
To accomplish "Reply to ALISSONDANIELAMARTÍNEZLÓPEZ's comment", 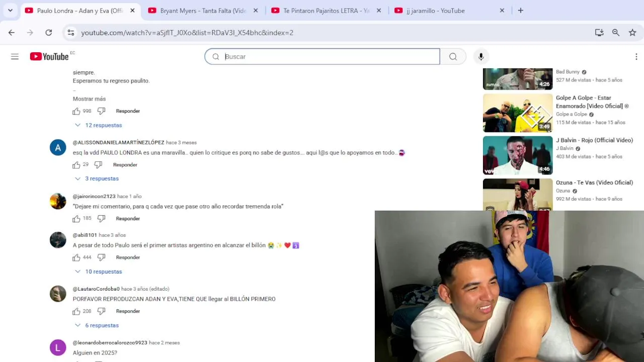I will [x=125, y=165].
